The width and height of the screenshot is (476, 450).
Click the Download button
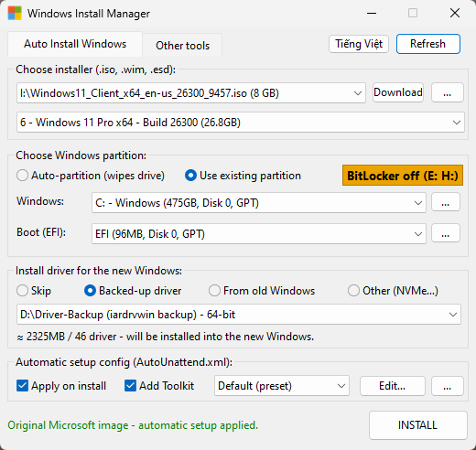point(398,92)
